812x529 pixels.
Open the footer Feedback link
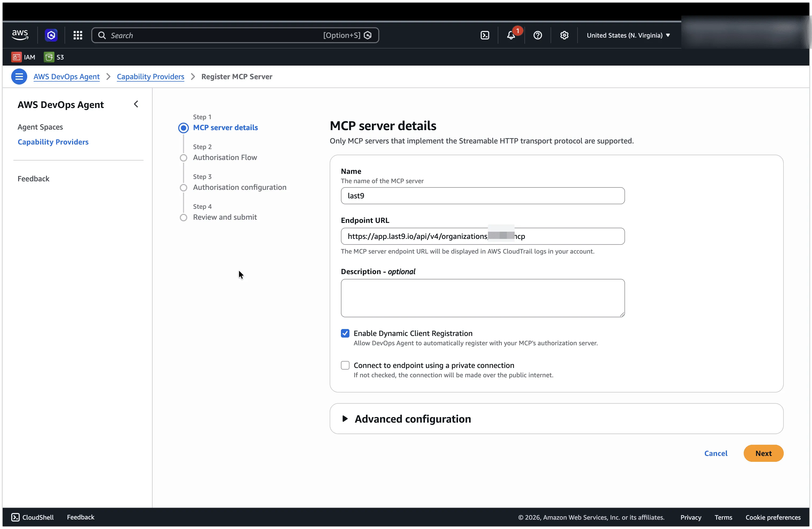81,517
